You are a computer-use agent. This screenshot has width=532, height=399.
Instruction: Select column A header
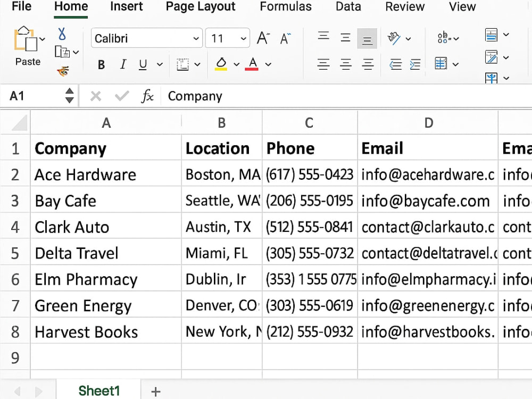[106, 122]
